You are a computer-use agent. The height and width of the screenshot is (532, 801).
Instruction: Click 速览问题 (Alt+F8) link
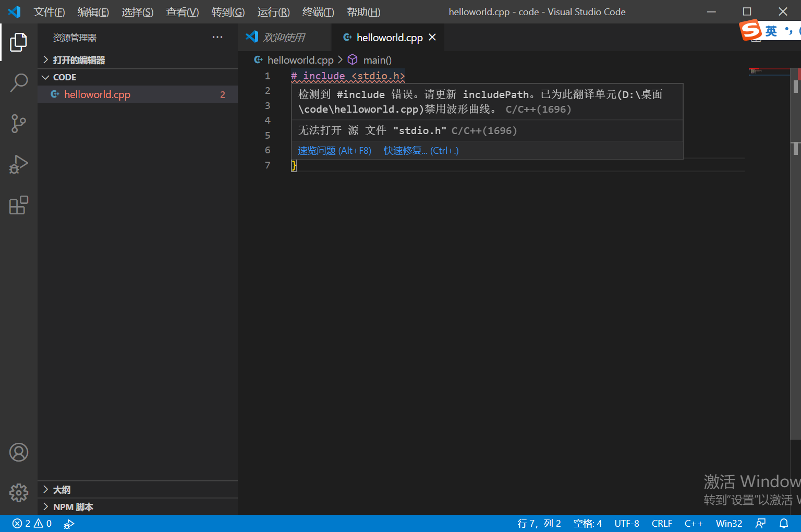pyautogui.click(x=334, y=150)
